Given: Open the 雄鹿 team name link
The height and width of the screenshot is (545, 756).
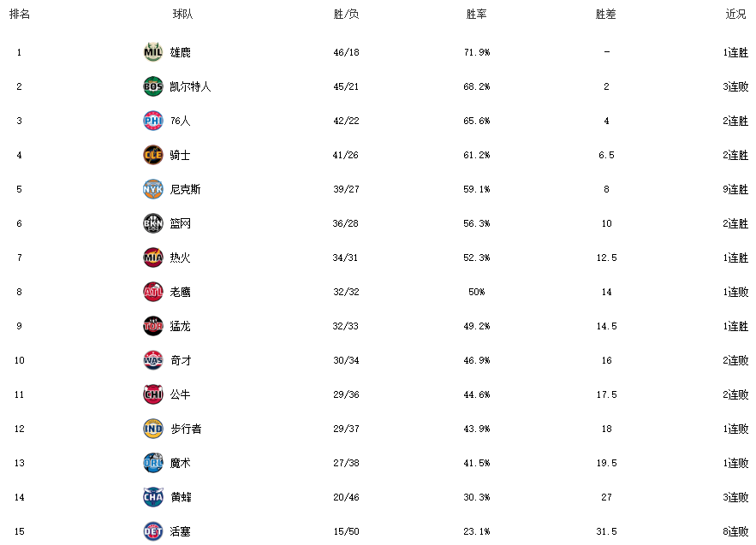Looking at the screenshot, I should (x=180, y=52).
